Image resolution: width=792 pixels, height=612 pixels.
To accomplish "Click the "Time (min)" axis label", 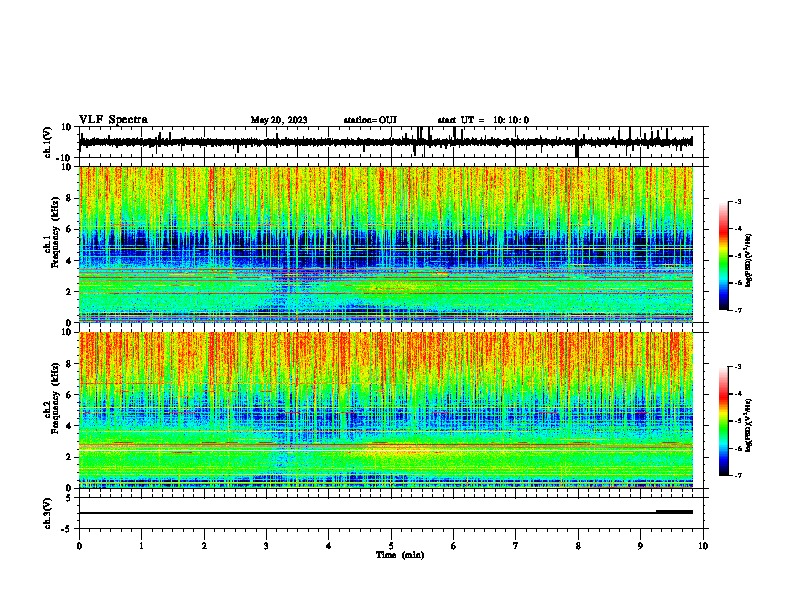I will (400, 555).
